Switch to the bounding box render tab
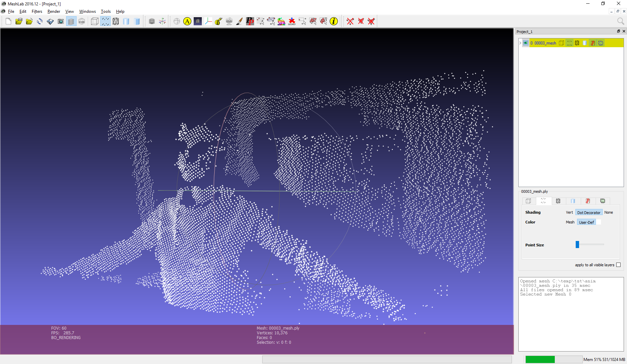627x364 pixels. pos(528,201)
